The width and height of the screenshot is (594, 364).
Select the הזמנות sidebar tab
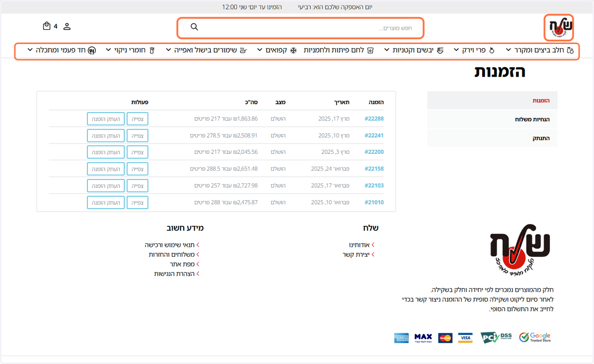(x=492, y=100)
